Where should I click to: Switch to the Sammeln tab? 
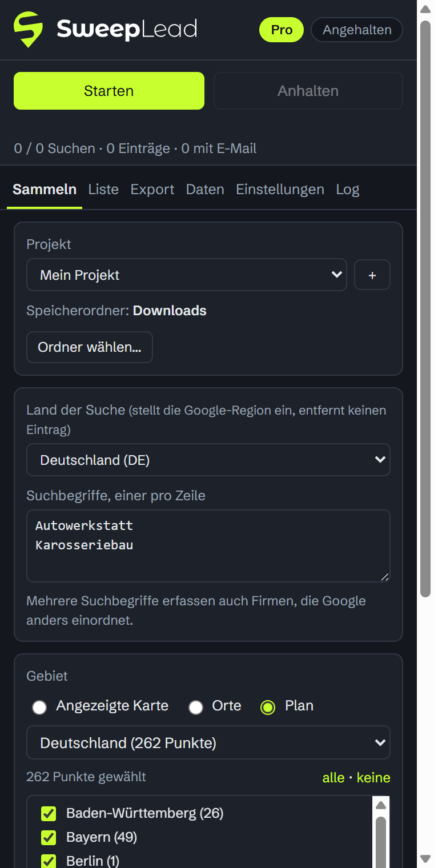[45, 190]
